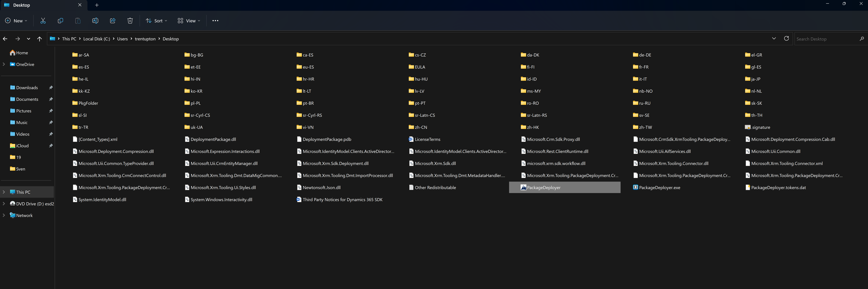The image size is (868, 289).
Task: Select the EULA folder
Action: point(417,67)
